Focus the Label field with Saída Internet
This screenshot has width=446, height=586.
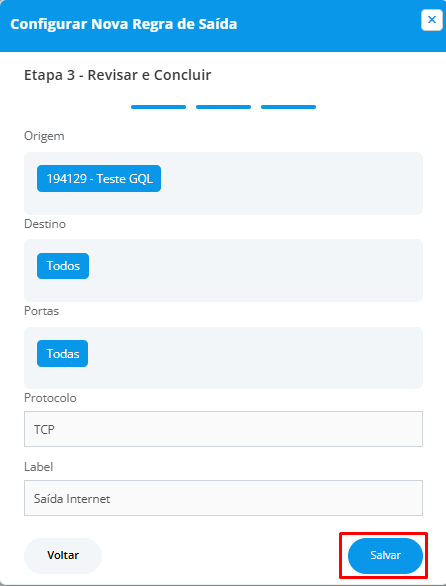pos(224,498)
